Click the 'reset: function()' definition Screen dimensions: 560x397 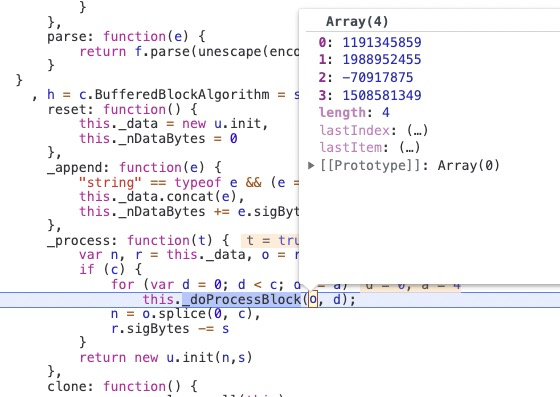[x=122, y=109]
